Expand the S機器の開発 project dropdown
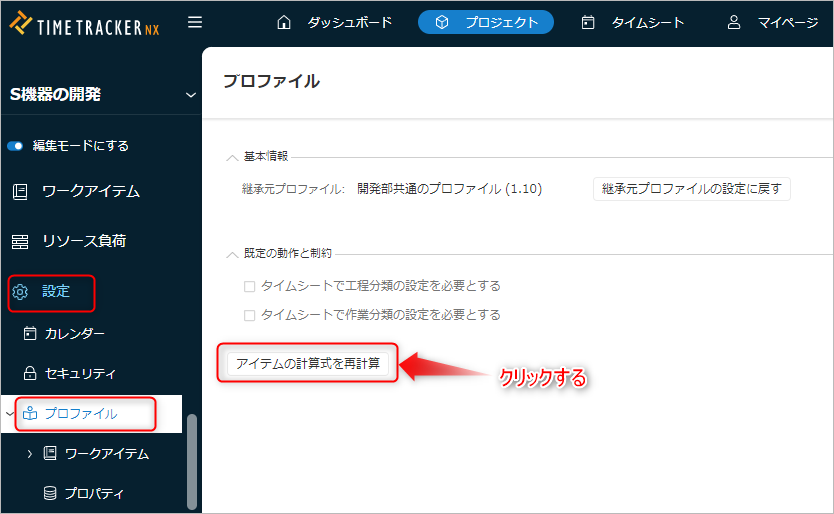 pyautogui.click(x=190, y=95)
